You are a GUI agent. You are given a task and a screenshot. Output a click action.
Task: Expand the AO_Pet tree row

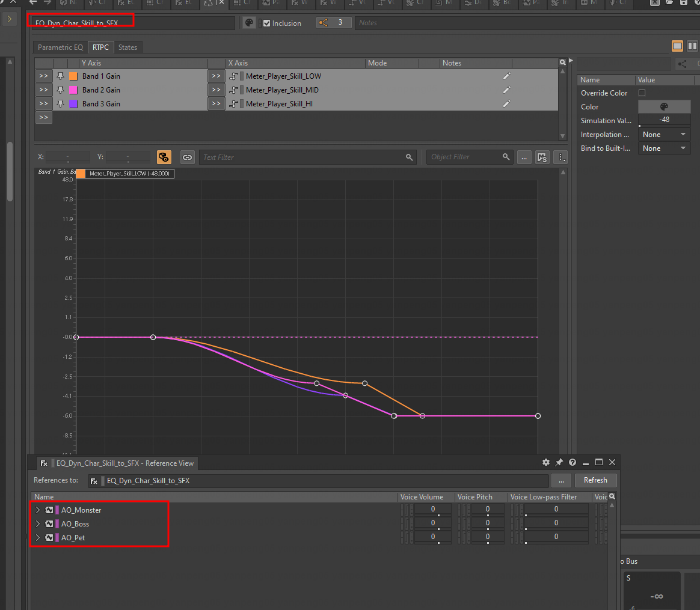pyautogui.click(x=38, y=538)
